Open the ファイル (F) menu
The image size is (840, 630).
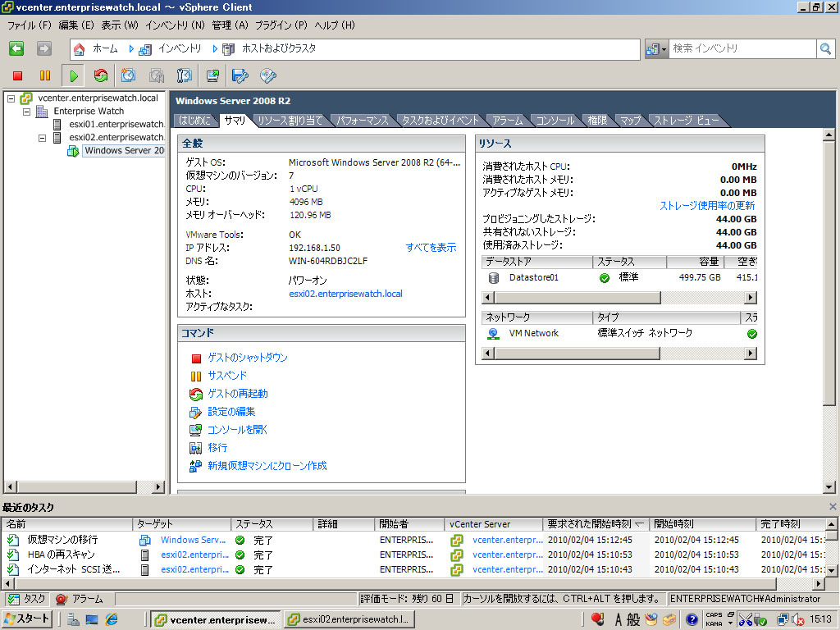pyautogui.click(x=29, y=25)
